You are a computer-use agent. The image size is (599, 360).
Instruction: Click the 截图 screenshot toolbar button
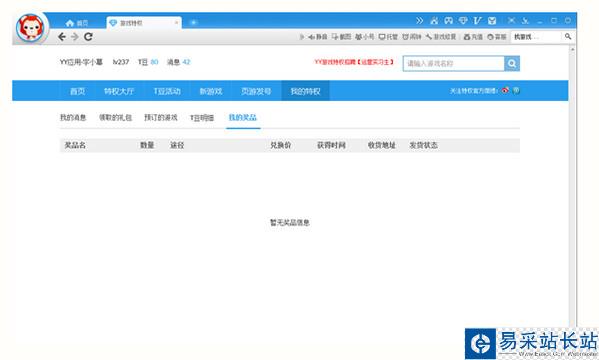(341, 37)
